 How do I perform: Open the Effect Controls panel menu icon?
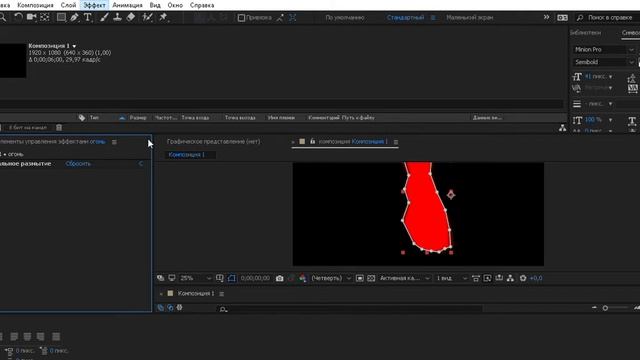click(x=114, y=142)
